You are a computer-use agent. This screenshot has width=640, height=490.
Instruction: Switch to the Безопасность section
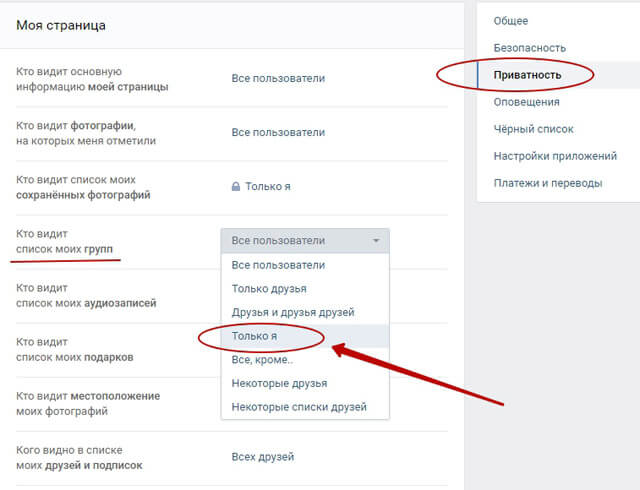click(x=529, y=48)
